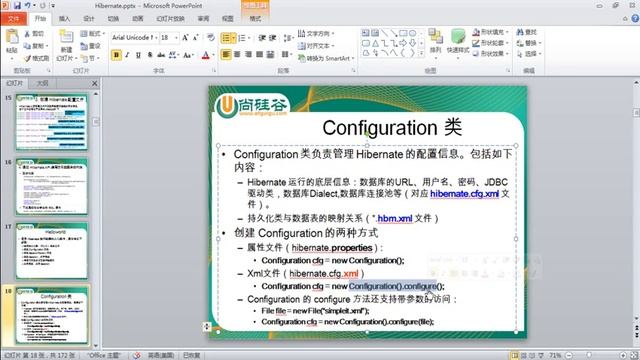Justify text alignment
640x360 pixels.
click(x=259, y=54)
